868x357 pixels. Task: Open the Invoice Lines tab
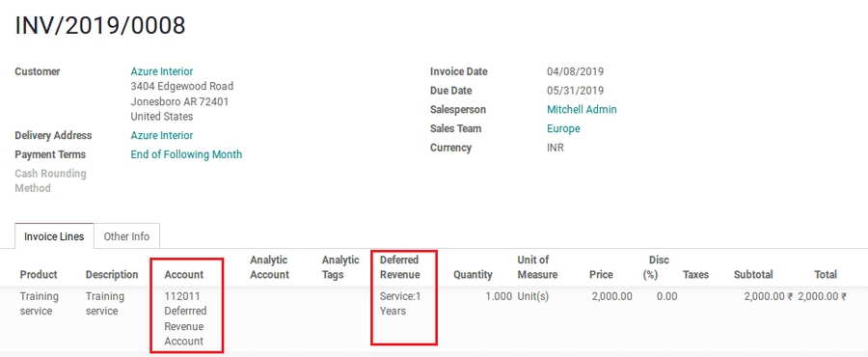click(x=54, y=236)
